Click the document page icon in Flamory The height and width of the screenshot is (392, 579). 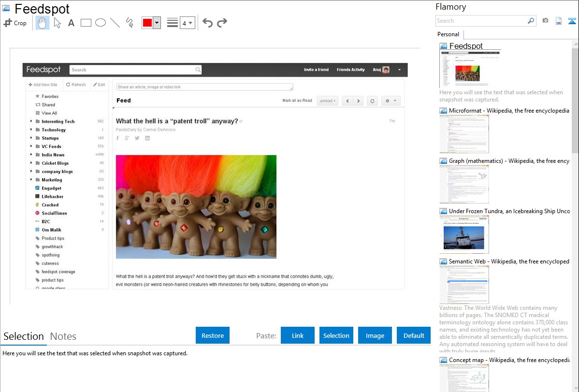point(559,21)
